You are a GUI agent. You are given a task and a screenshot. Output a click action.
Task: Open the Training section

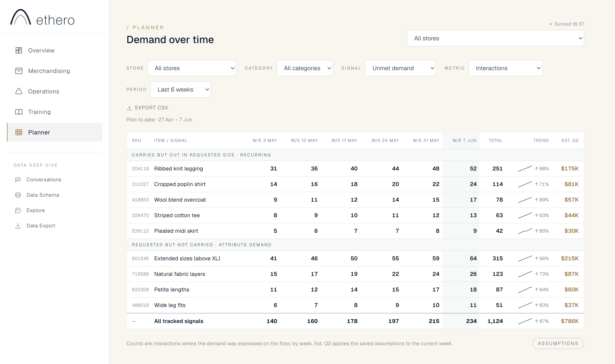pyautogui.click(x=54, y=112)
